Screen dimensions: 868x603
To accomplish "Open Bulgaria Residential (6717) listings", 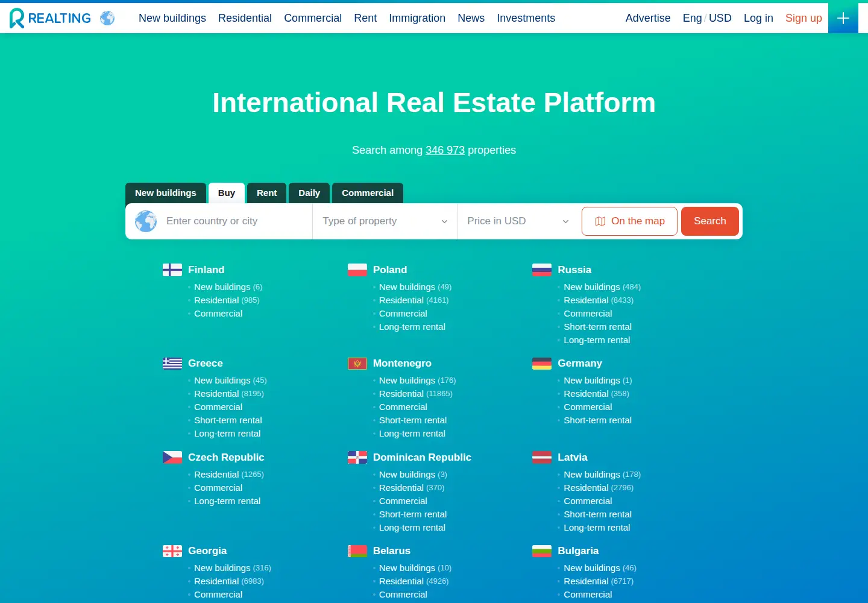I will (599, 581).
